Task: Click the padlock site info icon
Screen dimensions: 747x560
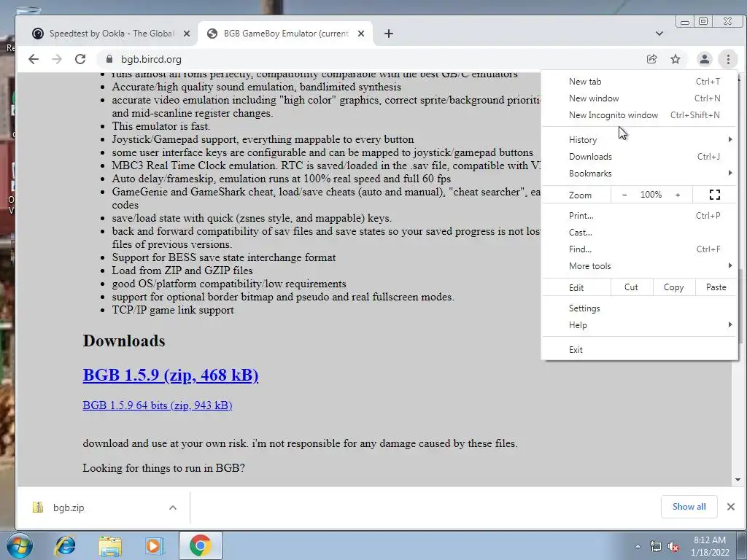Action: coord(109,59)
